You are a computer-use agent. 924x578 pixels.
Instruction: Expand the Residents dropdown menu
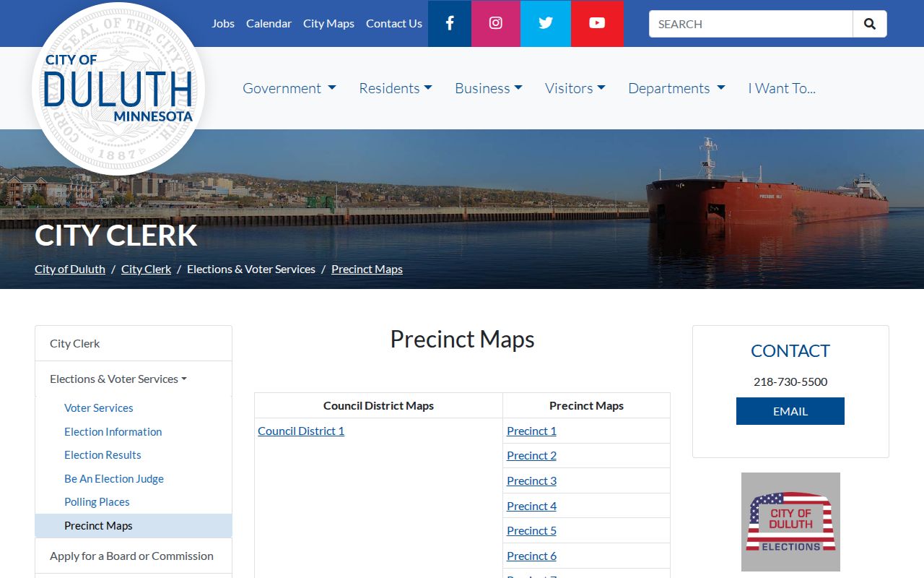pyautogui.click(x=396, y=88)
